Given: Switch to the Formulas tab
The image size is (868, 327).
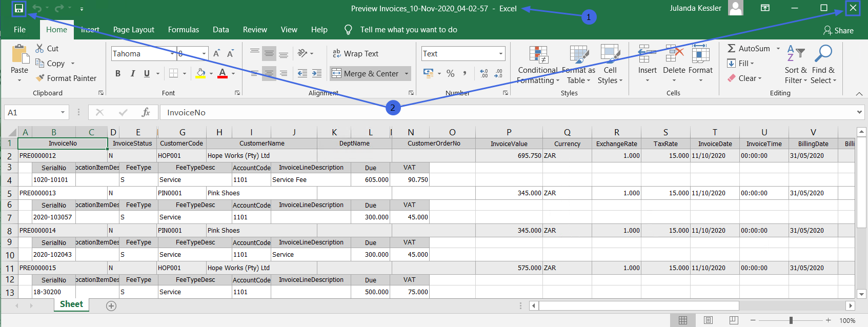Looking at the screenshot, I should click(184, 30).
